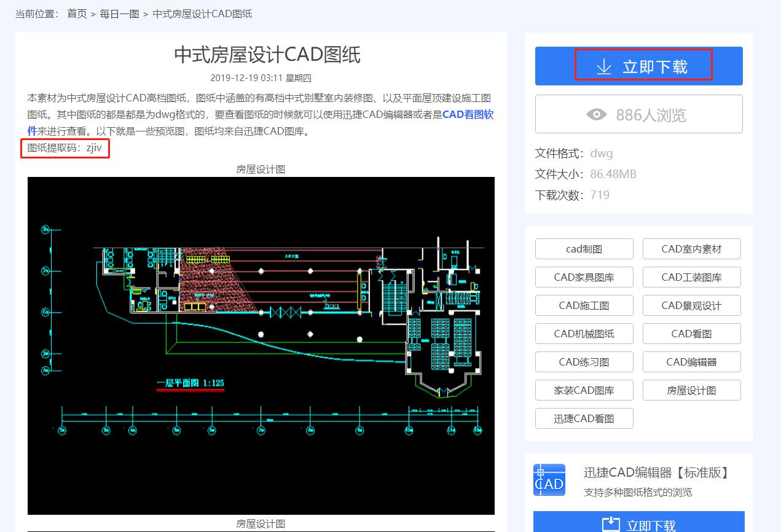Click the 房屋设计图 preview drawing image

(x=261, y=346)
